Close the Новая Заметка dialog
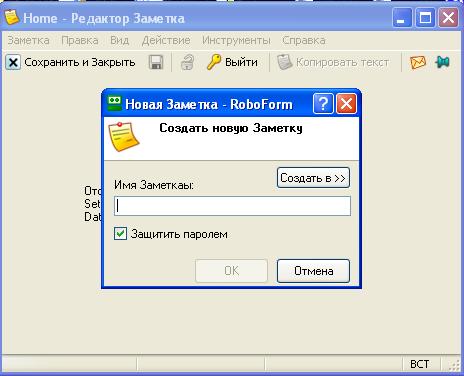This screenshot has width=464, height=376. click(346, 104)
